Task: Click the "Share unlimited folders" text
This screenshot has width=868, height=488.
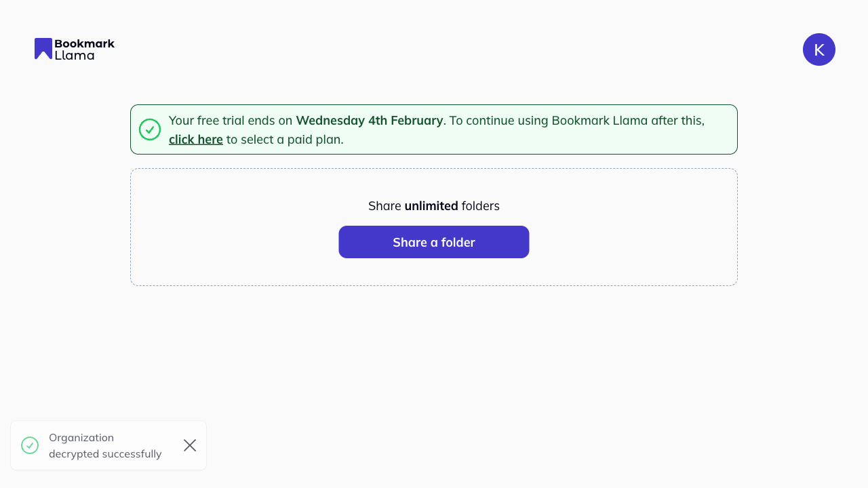Action: pos(434,206)
